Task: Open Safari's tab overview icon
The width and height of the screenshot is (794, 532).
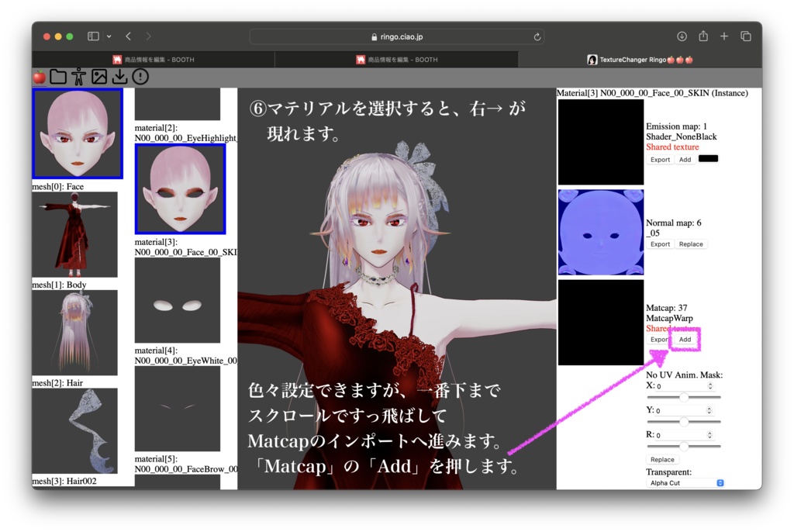Action: (746, 36)
